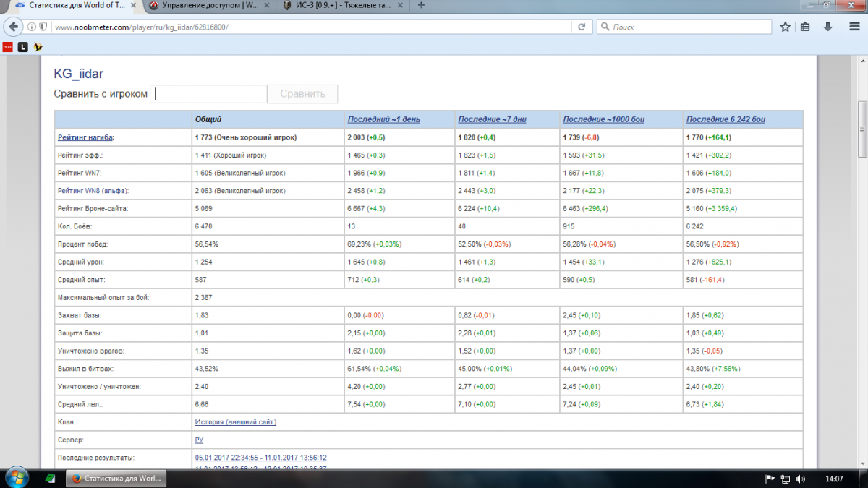
Task: Switch to the ИС-3 tab
Action: (x=345, y=6)
